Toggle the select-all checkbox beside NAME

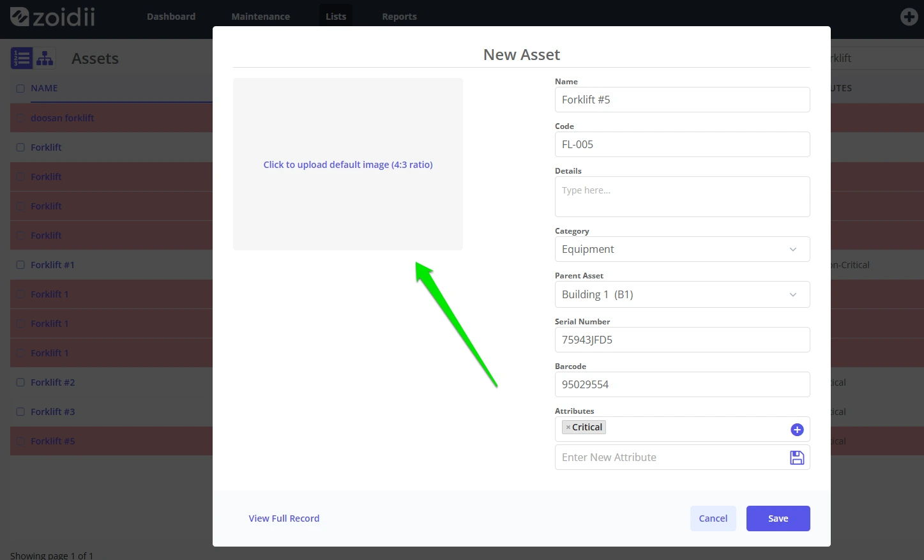[20, 89]
